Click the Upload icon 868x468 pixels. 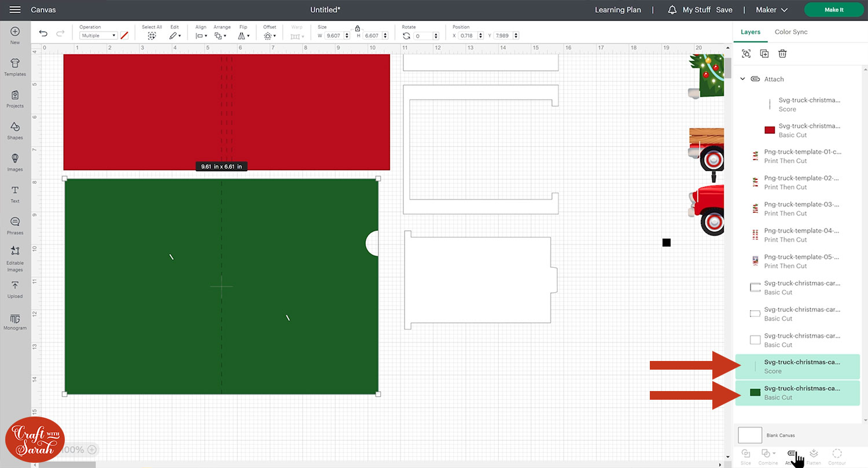[x=15, y=289]
